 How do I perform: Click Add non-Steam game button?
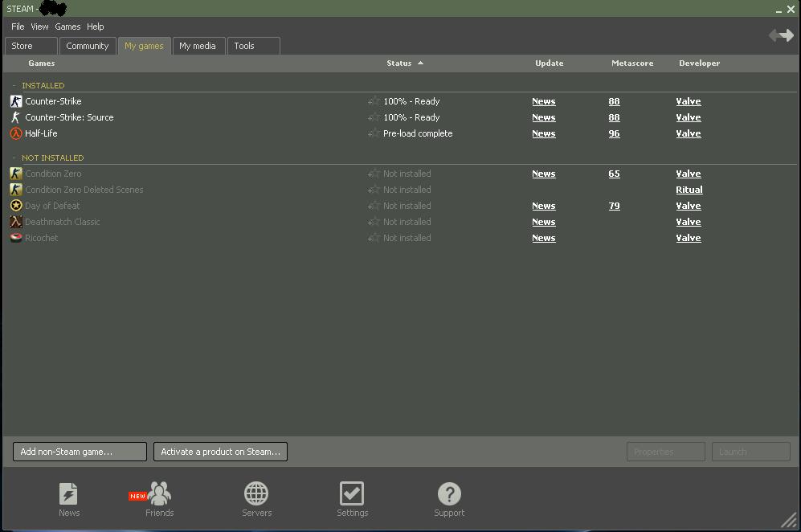tap(80, 452)
